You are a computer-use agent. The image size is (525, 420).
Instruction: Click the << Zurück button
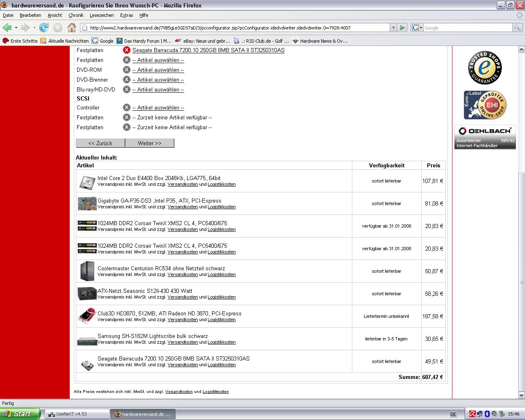(100, 143)
